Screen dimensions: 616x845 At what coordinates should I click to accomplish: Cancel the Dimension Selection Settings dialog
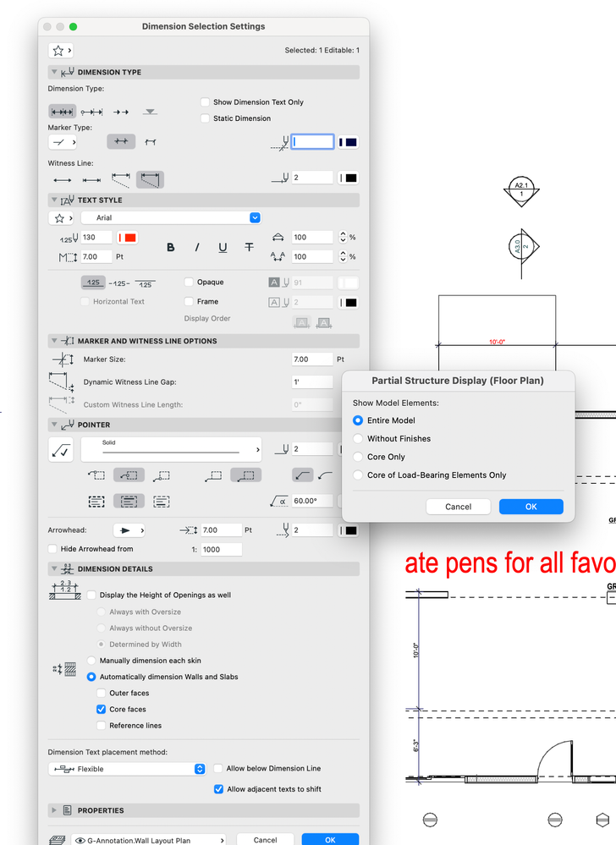(265, 840)
